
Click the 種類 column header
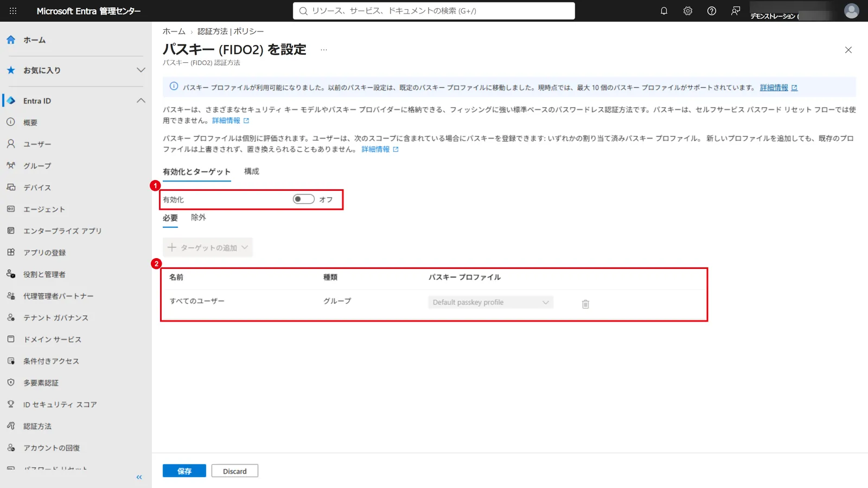click(330, 277)
